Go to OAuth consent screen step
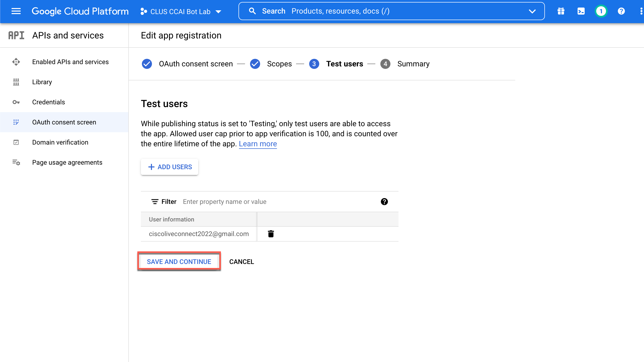Image resolution: width=644 pixels, height=362 pixels. 196,64
